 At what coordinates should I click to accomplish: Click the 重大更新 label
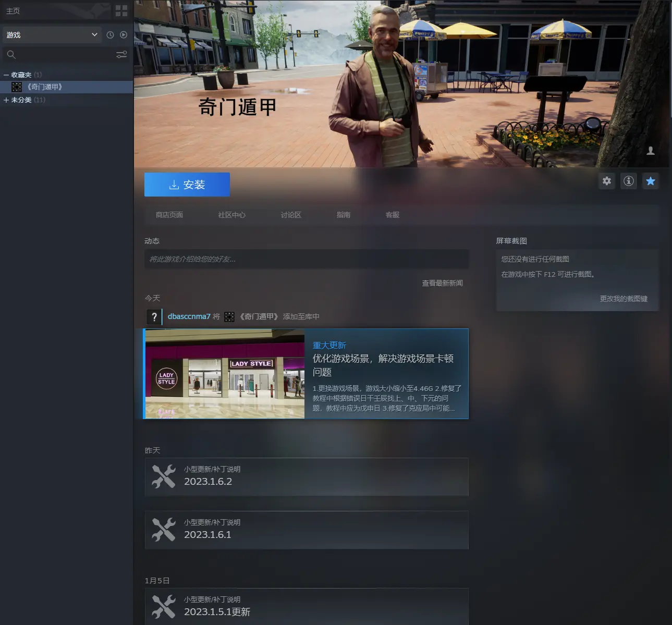329,345
